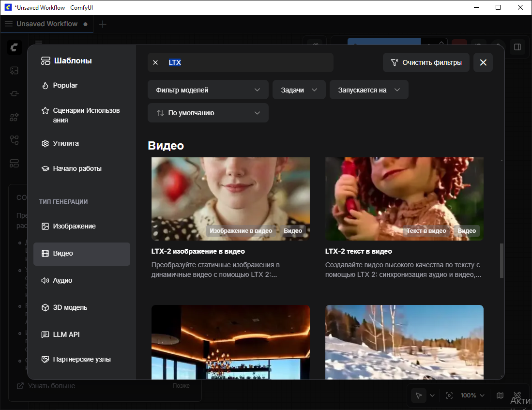
Task: Click the Шаблоны dialog title
Action: tap(73, 61)
